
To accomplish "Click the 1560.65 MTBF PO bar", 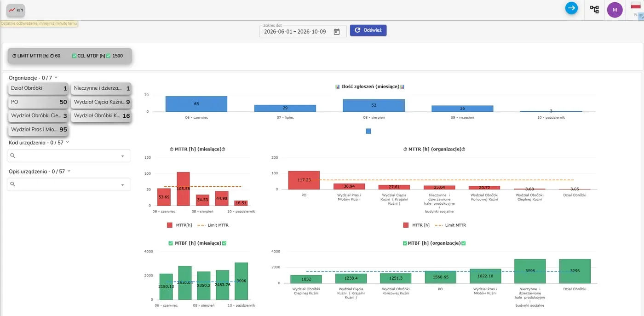I will pos(441,277).
